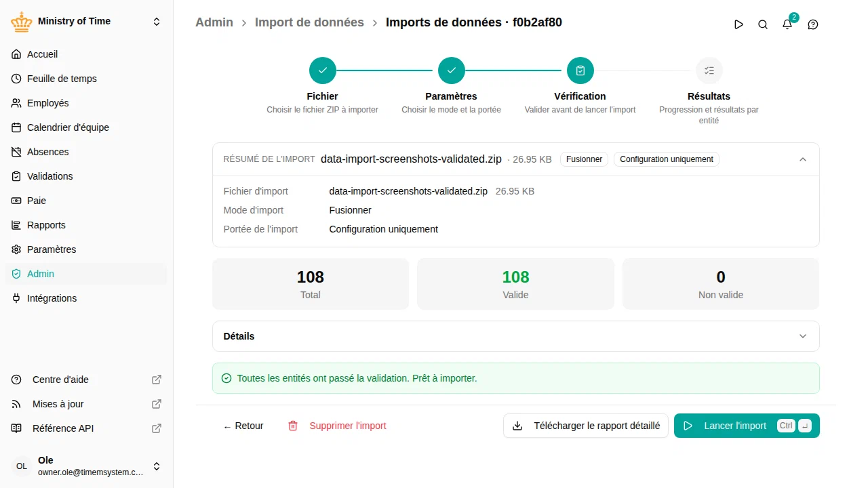Click the green check icon in the validation message
The image size is (868, 488).
pyautogui.click(x=226, y=378)
